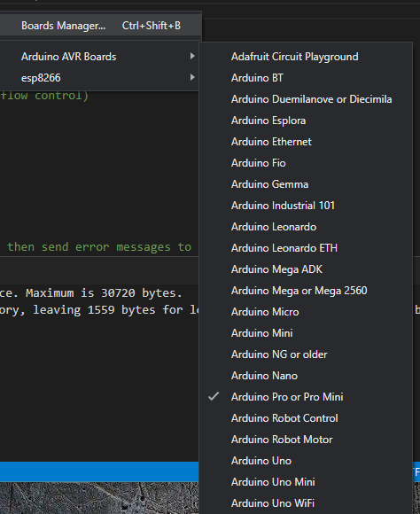Select the Arduino Esplora board

click(x=306, y=121)
